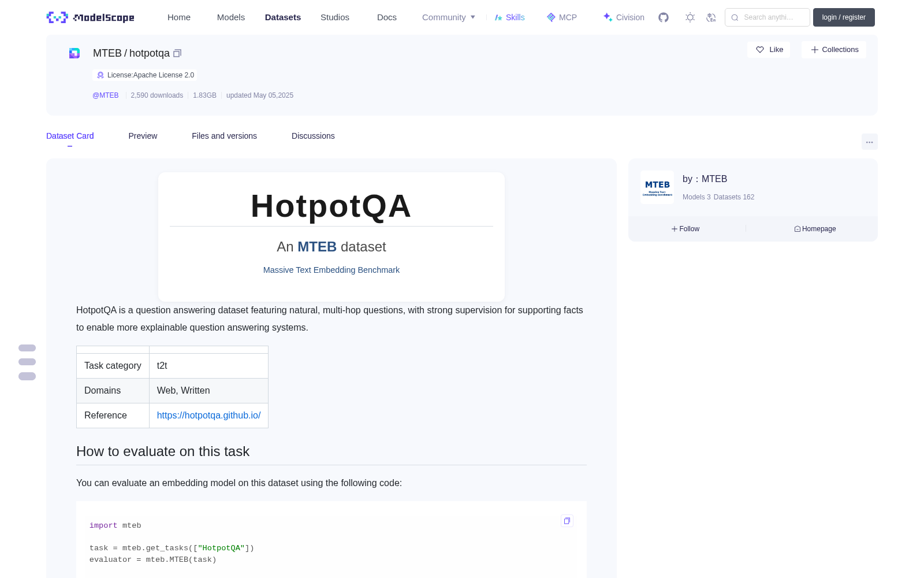Expand the Community dropdown menu
Viewport: 924px width, 578px height.
[449, 17]
